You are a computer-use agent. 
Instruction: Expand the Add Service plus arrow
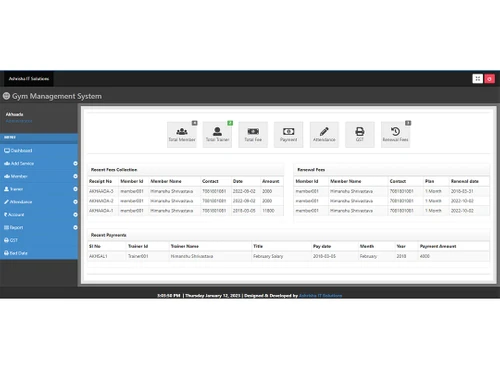tap(75, 163)
